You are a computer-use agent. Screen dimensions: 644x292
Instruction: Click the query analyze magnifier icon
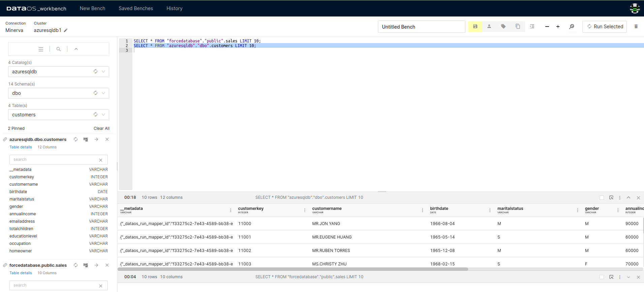pos(572,27)
